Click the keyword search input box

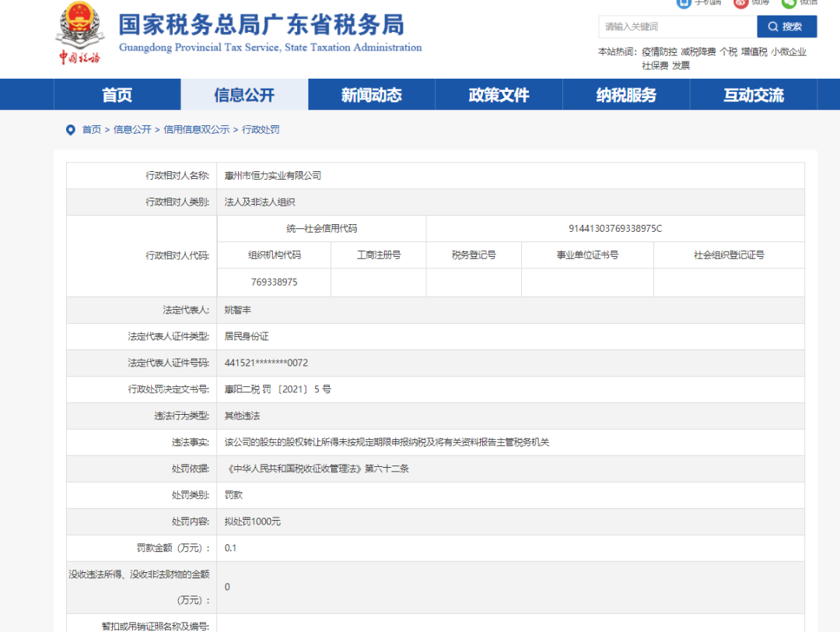[677, 26]
